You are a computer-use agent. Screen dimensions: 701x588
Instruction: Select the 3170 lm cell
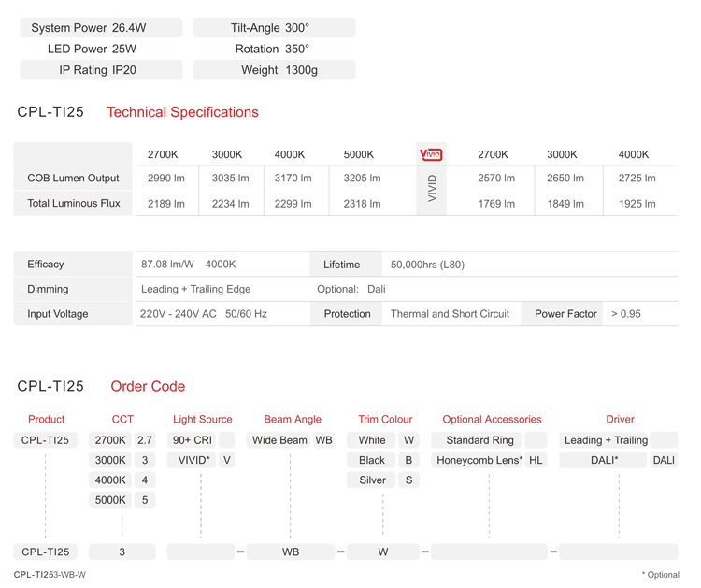pos(293,178)
